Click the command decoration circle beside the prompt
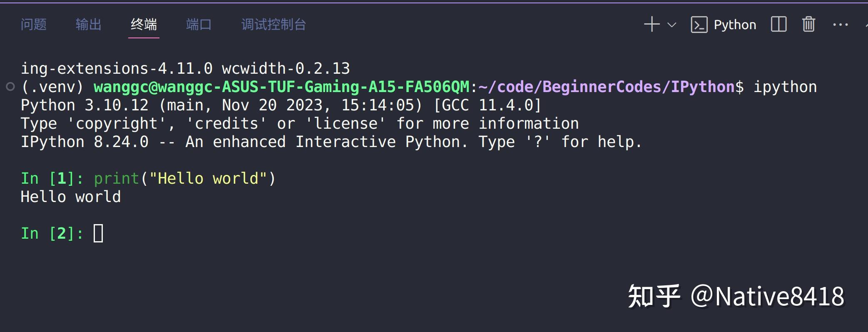This screenshot has height=332, width=868. point(10,87)
